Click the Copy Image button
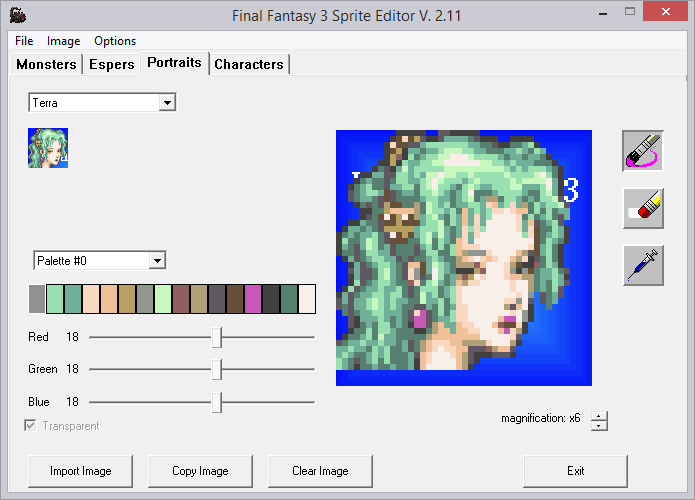Viewport: 695px width, 500px height. pos(200,471)
